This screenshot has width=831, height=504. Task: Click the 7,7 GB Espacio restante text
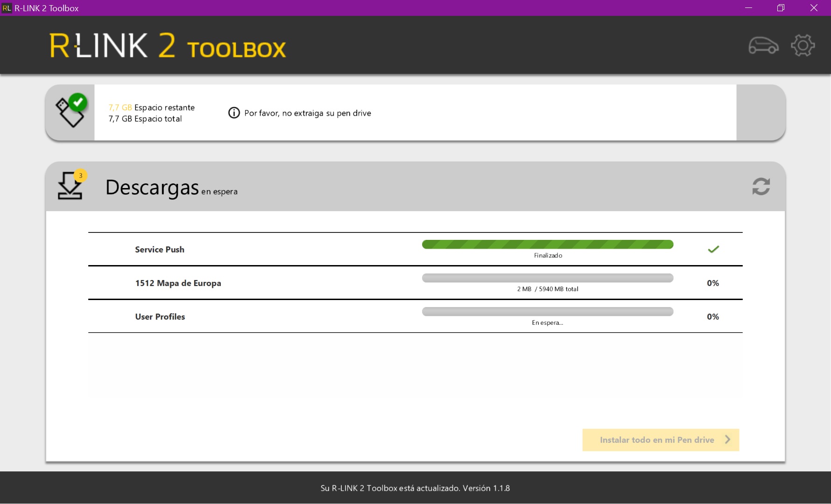click(x=151, y=107)
